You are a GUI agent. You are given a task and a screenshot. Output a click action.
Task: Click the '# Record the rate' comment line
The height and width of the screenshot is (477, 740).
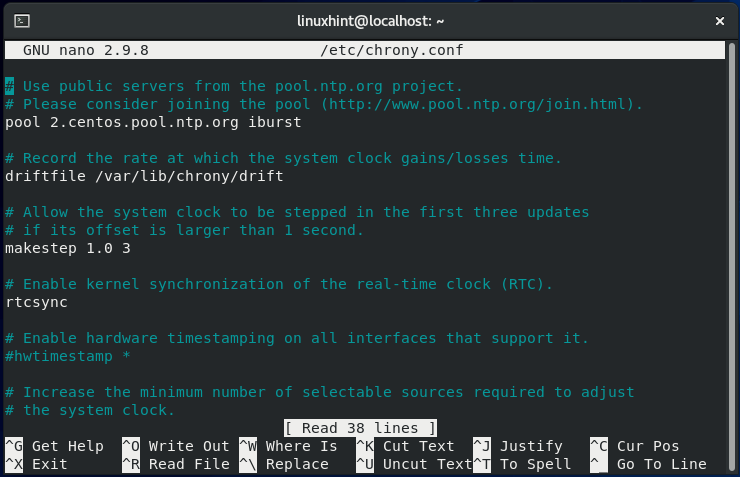click(284, 158)
